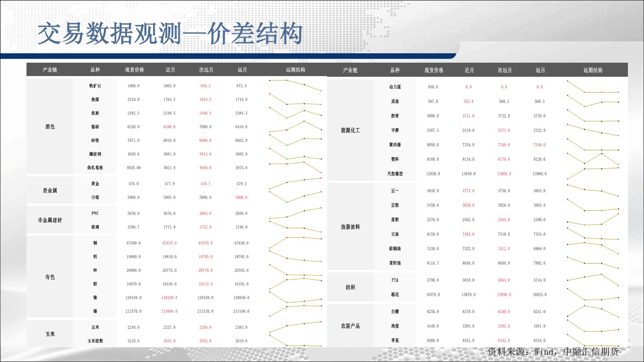
Task: Select the 棕榈油 row label
Action: coord(395,249)
